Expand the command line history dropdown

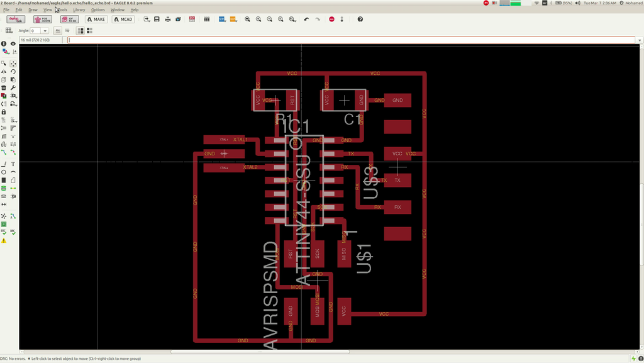point(639,40)
